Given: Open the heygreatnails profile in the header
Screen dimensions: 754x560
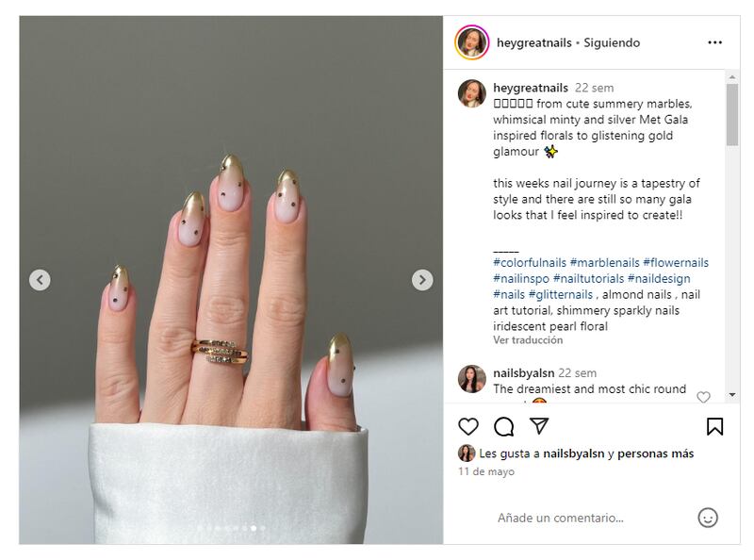Looking at the screenshot, I should pyautogui.click(x=533, y=42).
